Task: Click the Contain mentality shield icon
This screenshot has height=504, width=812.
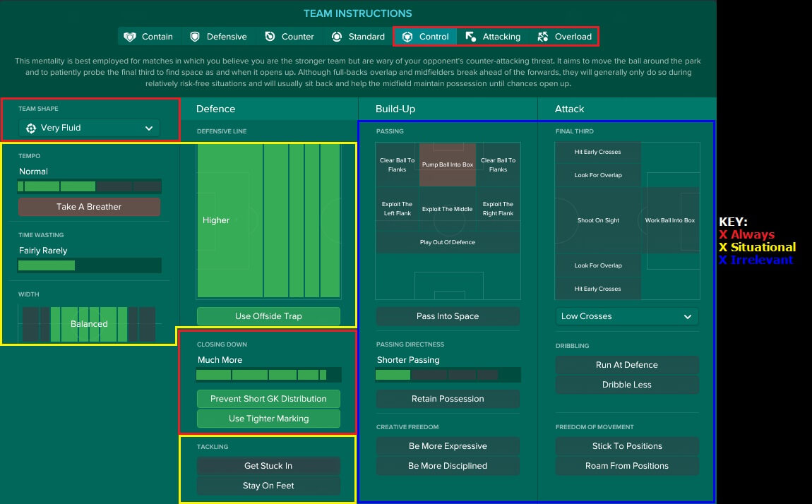Action: pyautogui.click(x=130, y=37)
